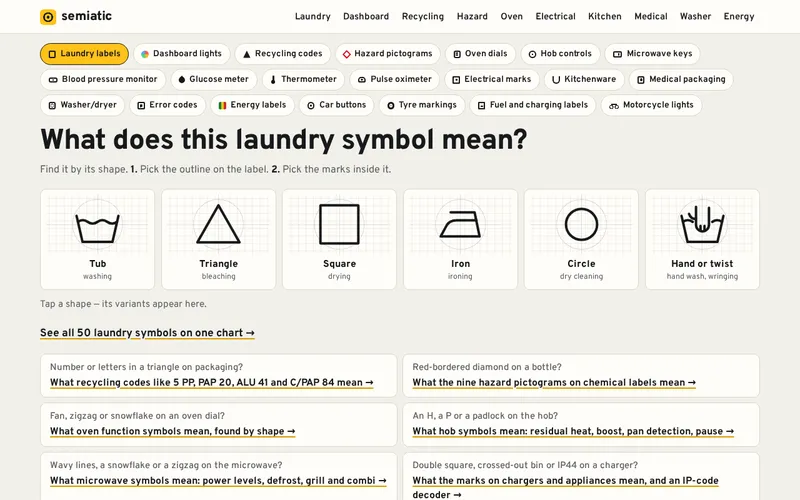This screenshot has height=500, width=800.
Task: Open Medical in the top navigation
Action: click(x=651, y=16)
